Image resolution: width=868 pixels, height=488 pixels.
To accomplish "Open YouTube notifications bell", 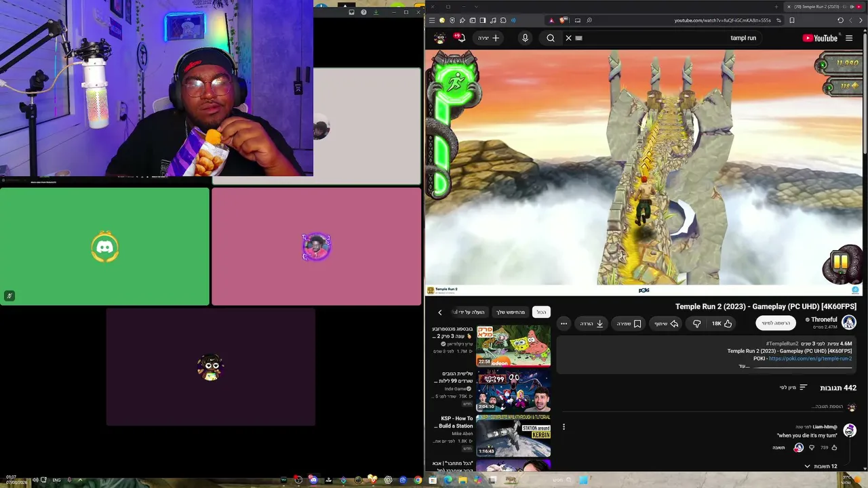I will pos(461,38).
